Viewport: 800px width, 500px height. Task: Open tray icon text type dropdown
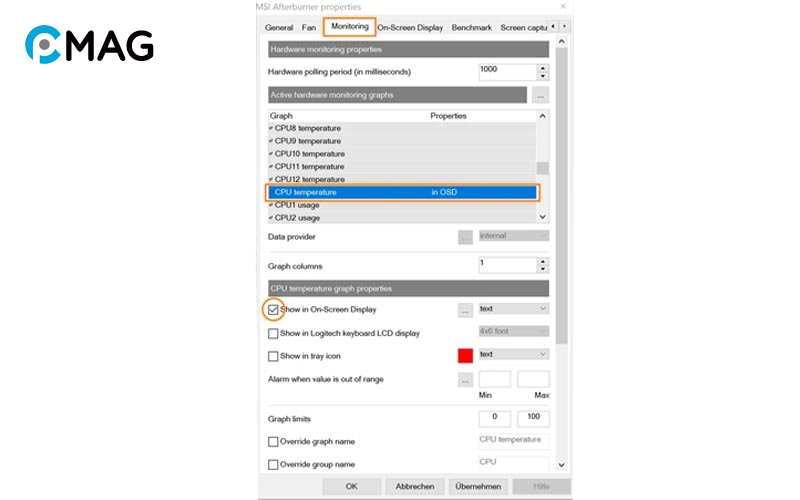[x=513, y=354]
